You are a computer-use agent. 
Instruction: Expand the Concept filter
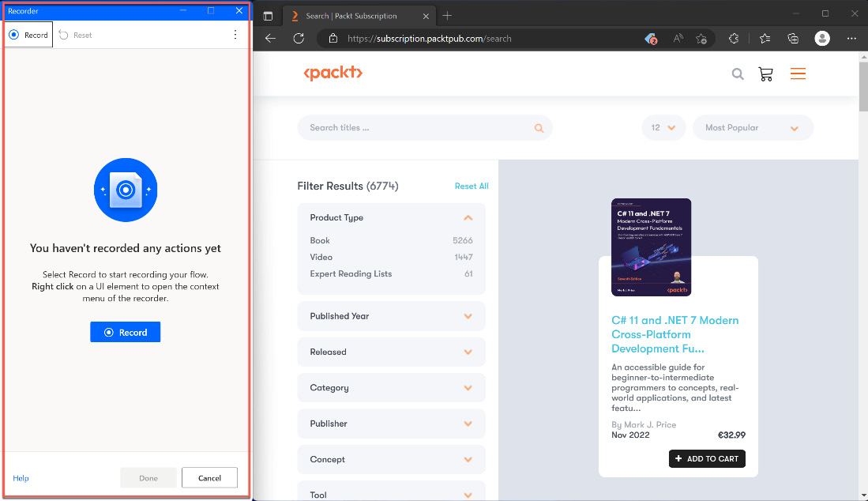pos(392,459)
